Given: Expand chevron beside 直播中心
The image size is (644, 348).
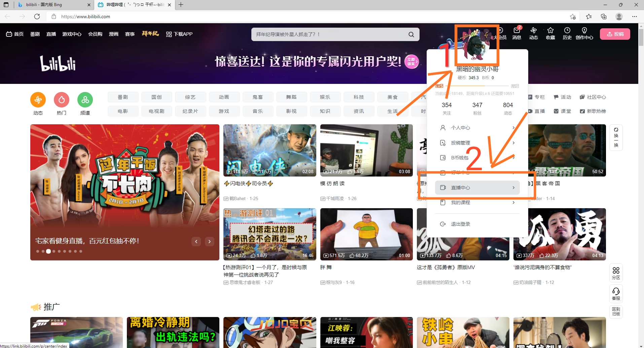Looking at the screenshot, I should click(x=513, y=188).
